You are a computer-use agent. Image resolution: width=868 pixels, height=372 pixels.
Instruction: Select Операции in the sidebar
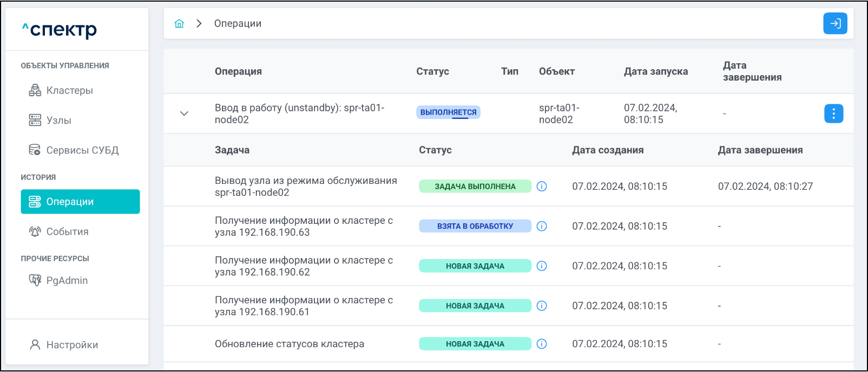[x=80, y=202]
